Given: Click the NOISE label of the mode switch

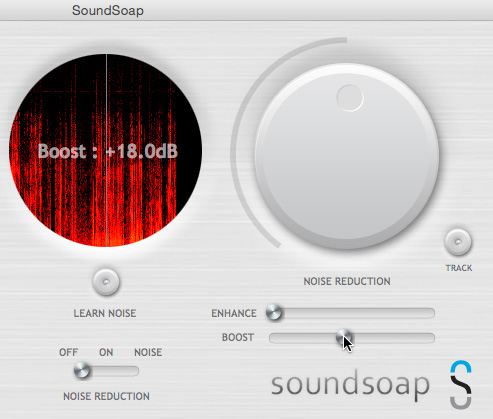Looking at the screenshot, I should [148, 352].
